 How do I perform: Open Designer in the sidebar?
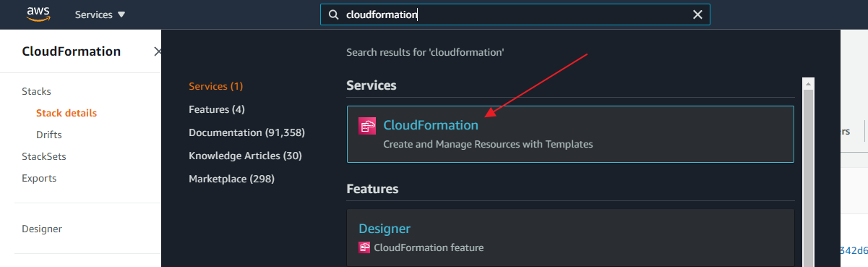coord(42,229)
